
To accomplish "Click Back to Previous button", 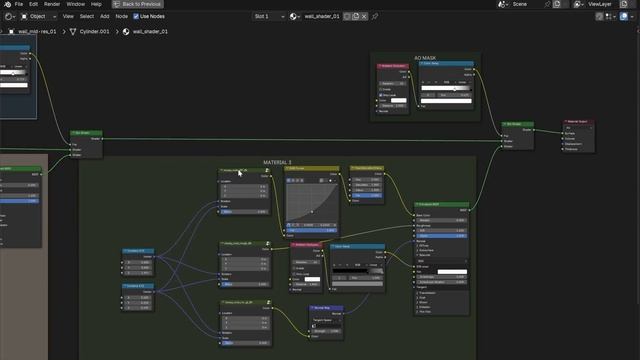I will click(x=138, y=4).
